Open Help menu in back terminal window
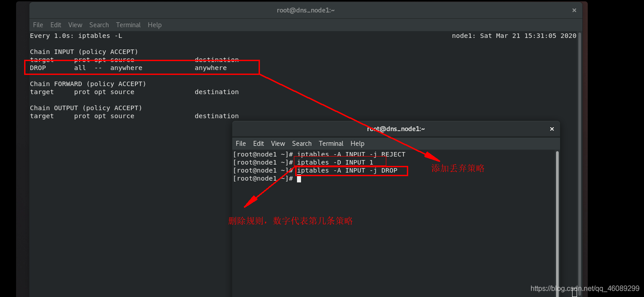This screenshot has height=297, width=644. 155,25
